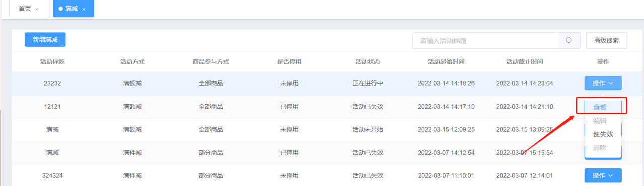Choose 查看 in the dropdown menu
The height and width of the screenshot is (186, 644).
click(599, 107)
